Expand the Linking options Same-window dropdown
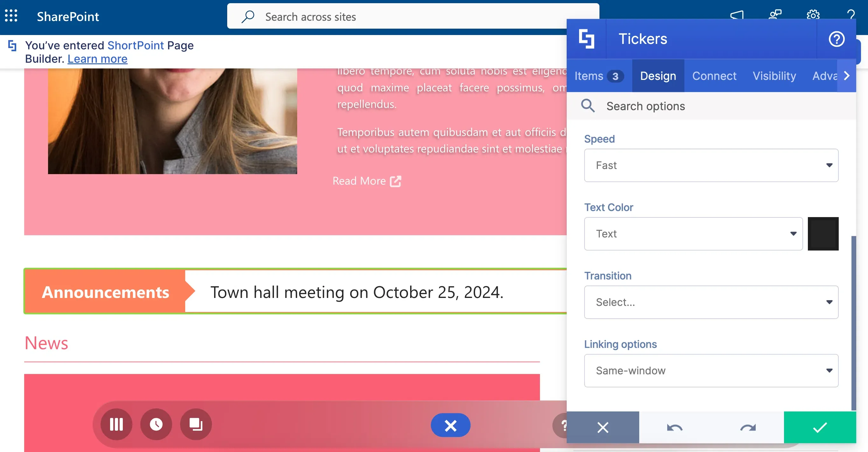 (711, 371)
